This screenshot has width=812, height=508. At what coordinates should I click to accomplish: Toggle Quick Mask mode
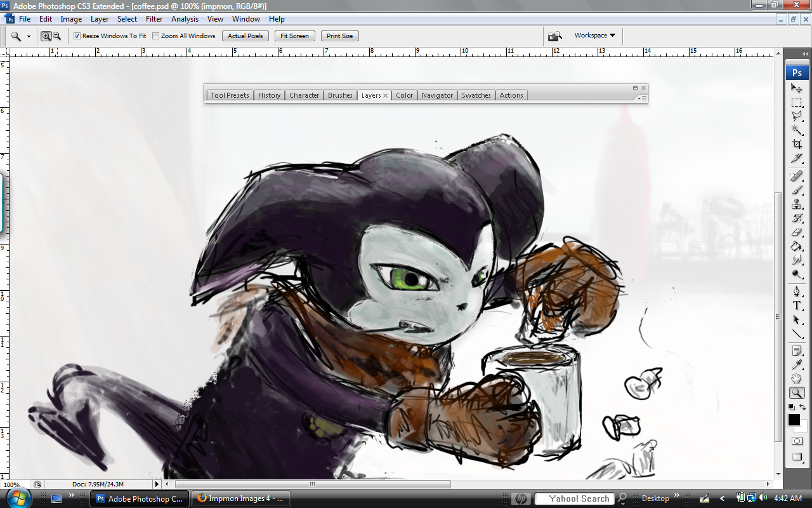coord(797,441)
